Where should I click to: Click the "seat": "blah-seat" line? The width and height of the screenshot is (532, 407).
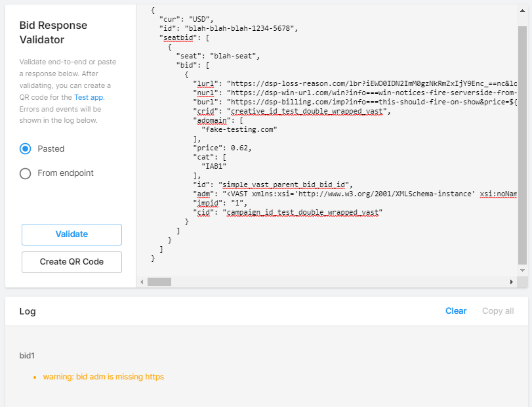(218, 56)
